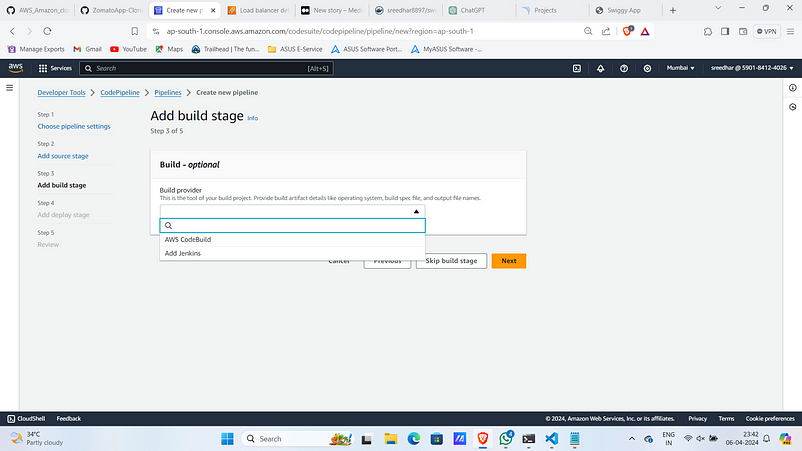The image size is (802, 451).
Task: Open the Mumbai region selector
Action: click(680, 68)
